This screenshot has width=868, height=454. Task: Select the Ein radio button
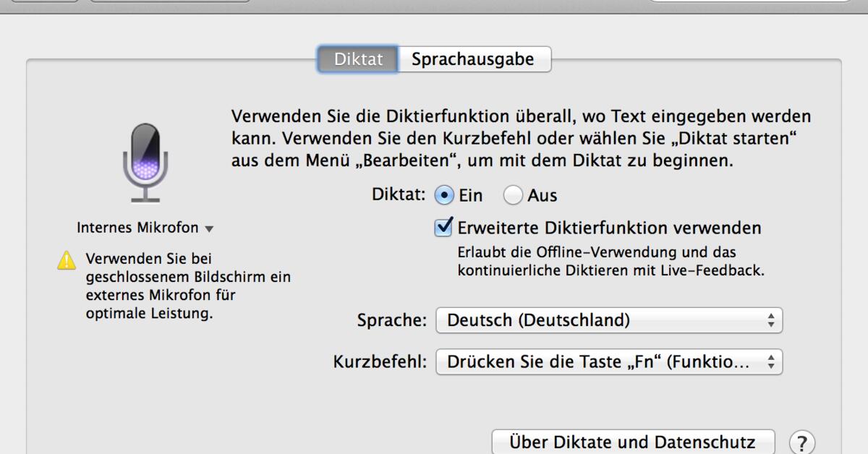pos(444,195)
